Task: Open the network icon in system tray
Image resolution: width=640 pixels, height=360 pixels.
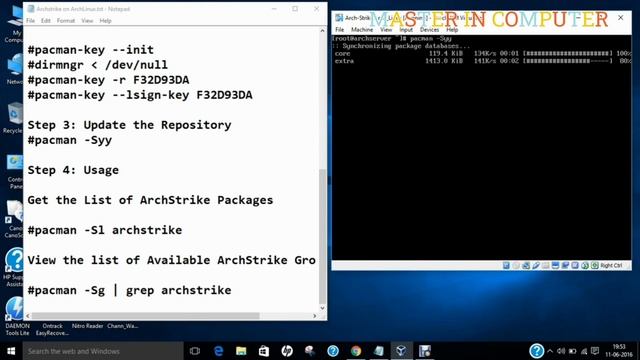Action: (x=584, y=351)
